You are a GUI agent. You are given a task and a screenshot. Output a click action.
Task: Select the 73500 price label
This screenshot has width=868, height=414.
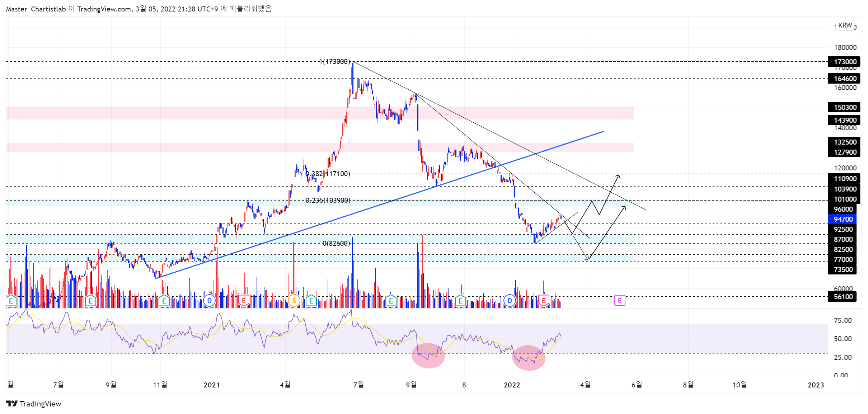(842, 269)
